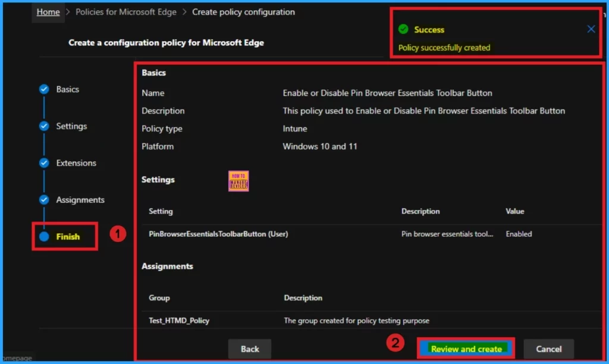Click the green Success checkmark icon
Viewport: 609px width, 364px height.
click(403, 29)
